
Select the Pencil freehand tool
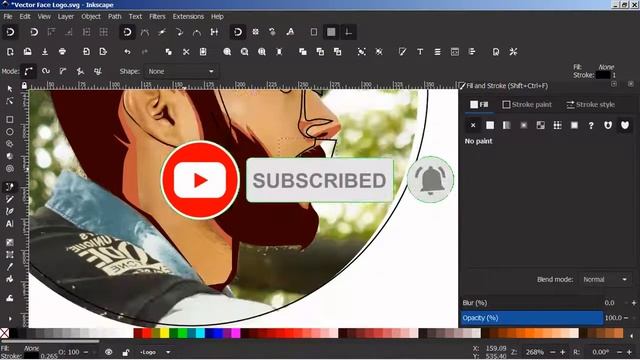pos(10,199)
